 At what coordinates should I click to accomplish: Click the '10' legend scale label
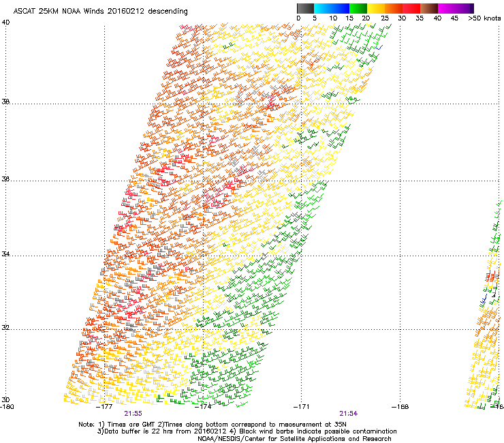pos(333,18)
